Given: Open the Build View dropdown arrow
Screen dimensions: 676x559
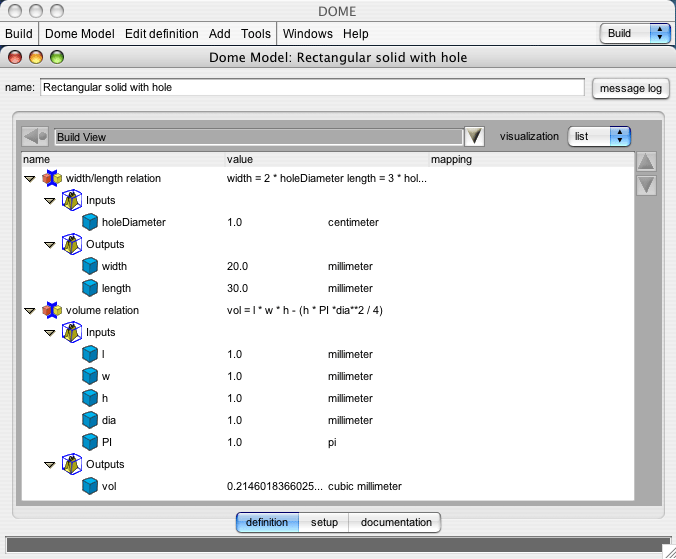Looking at the screenshot, I should point(474,137).
